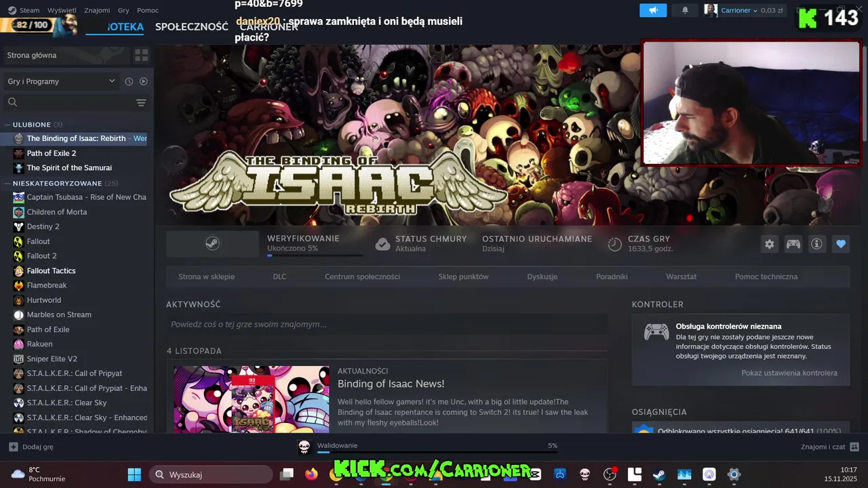Click Pokaż ustawienia kontrolera link
This screenshot has height=488, width=868.
pyautogui.click(x=789, y=373)
